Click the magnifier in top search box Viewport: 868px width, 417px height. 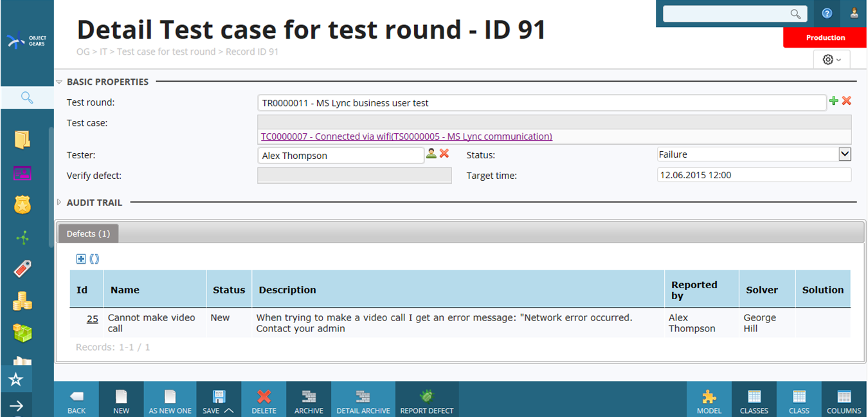click(x=796, y=14)
